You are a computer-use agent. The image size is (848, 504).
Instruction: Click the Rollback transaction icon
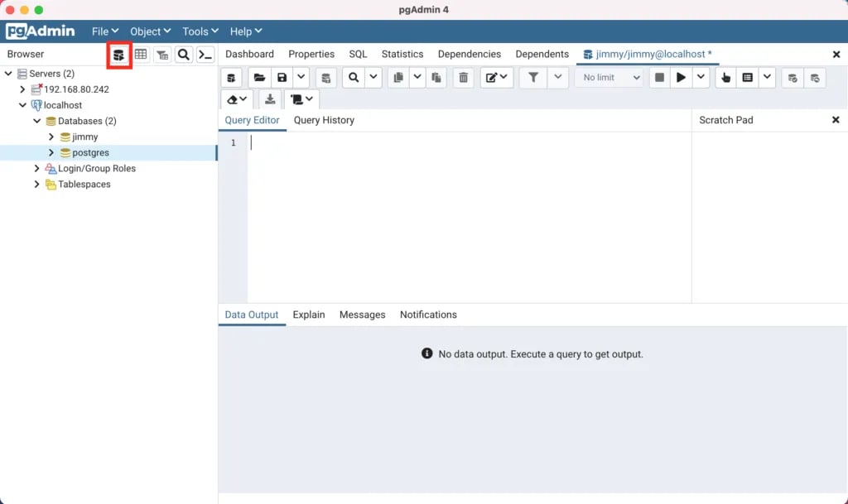pyautogui.click(x=815, y=78)
